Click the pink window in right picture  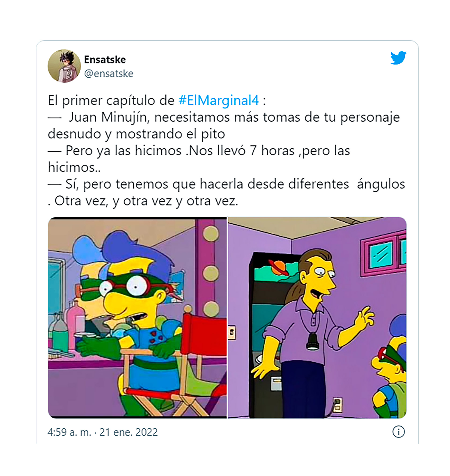(x=383, y=255)
